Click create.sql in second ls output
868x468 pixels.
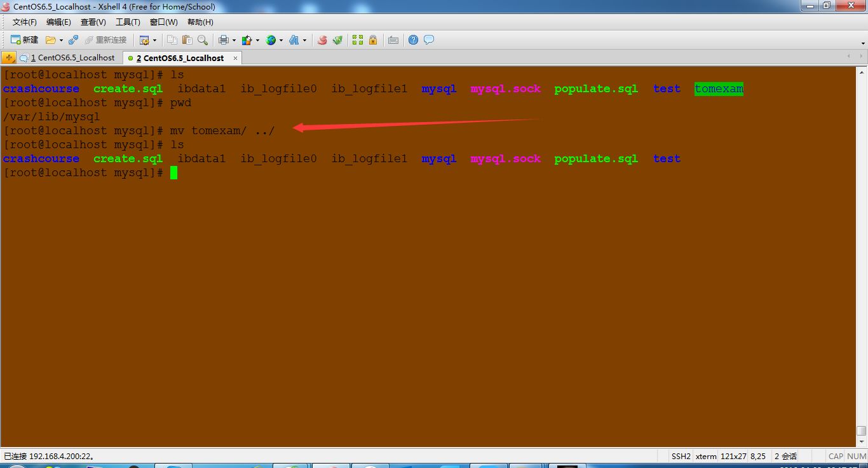(128, 159)
